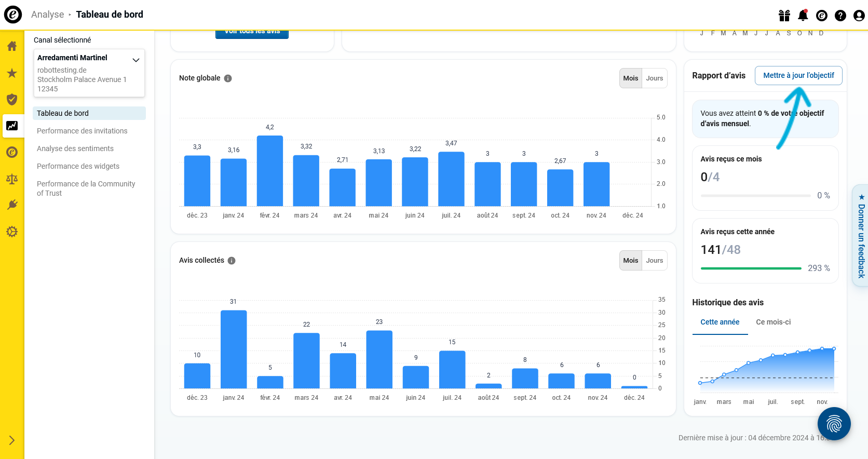Select Cette année history tab
Image resolution: width=868 pixels, height=459 pixels.
pyautogui.click(x=720, y=322)
